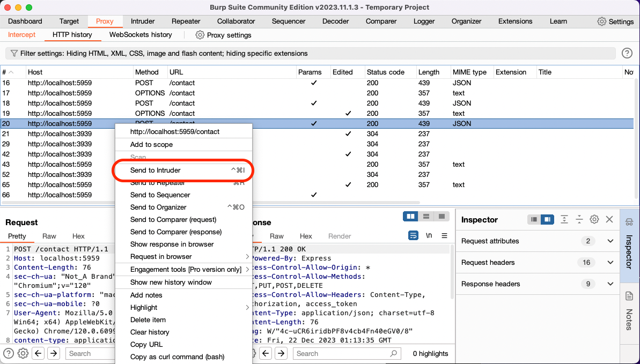640x364 pixels.
Task: Close the Inspector panel
Action: pyautogui.click(x=609, y=220)
